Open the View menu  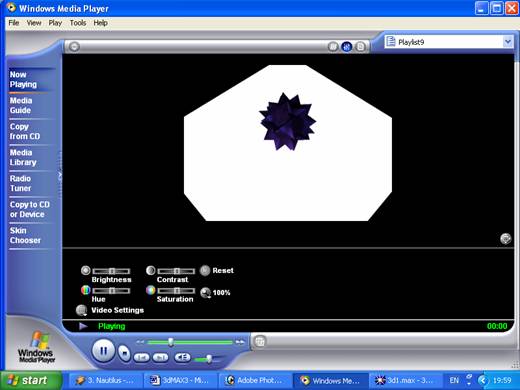pyautogui.click(x=34, y=23)
